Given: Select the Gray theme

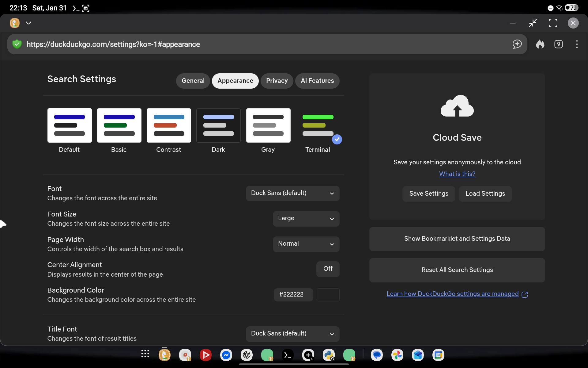Looking at the screenshot, I should pyautogui.click(x=268, y=125).
